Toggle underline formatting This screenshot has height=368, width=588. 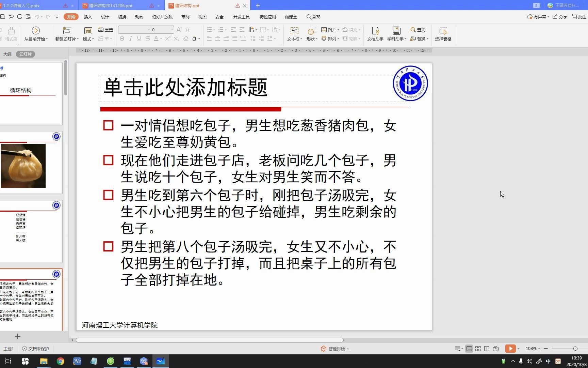click(139, 39)
